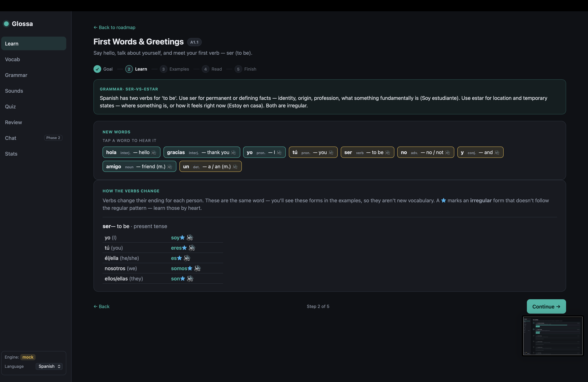Click speaker icon next to somos
This screenshot has height=382, width=588.
tap(197, 268)
